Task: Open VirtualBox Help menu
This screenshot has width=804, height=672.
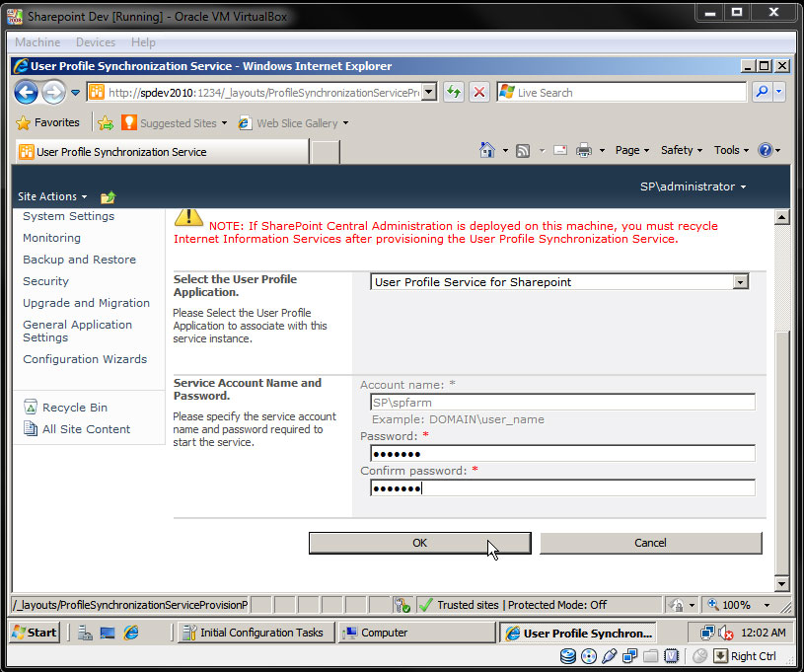Action: 143,42
